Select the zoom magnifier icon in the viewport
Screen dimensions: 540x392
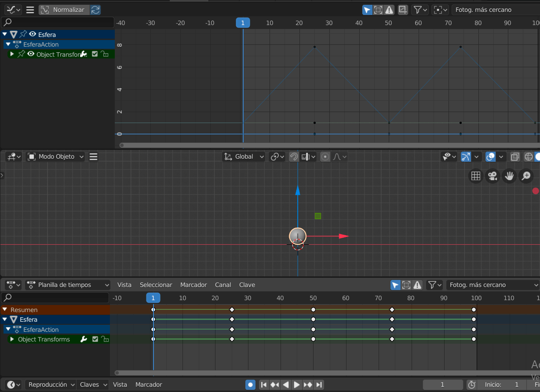pyautogui.click(x=525, y=176)
